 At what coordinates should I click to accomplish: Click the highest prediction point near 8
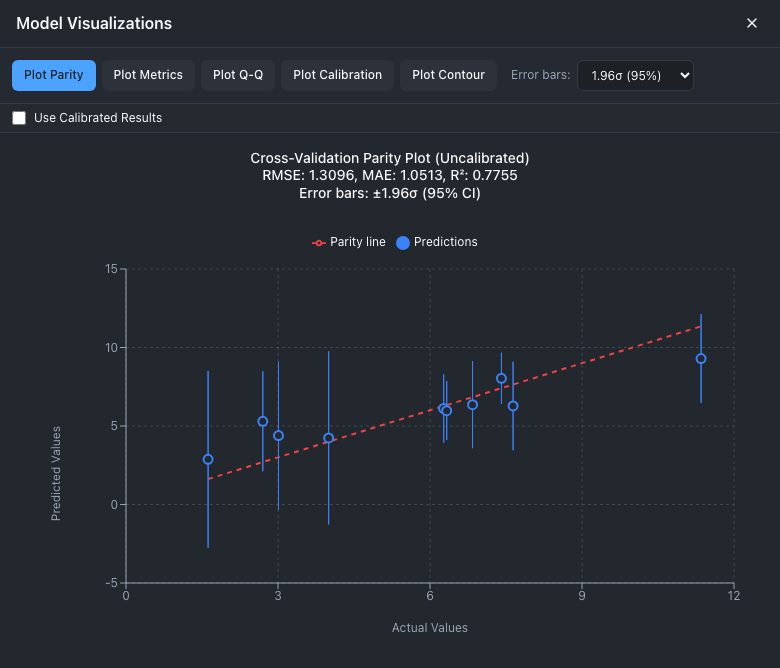(x=501, y=379)
